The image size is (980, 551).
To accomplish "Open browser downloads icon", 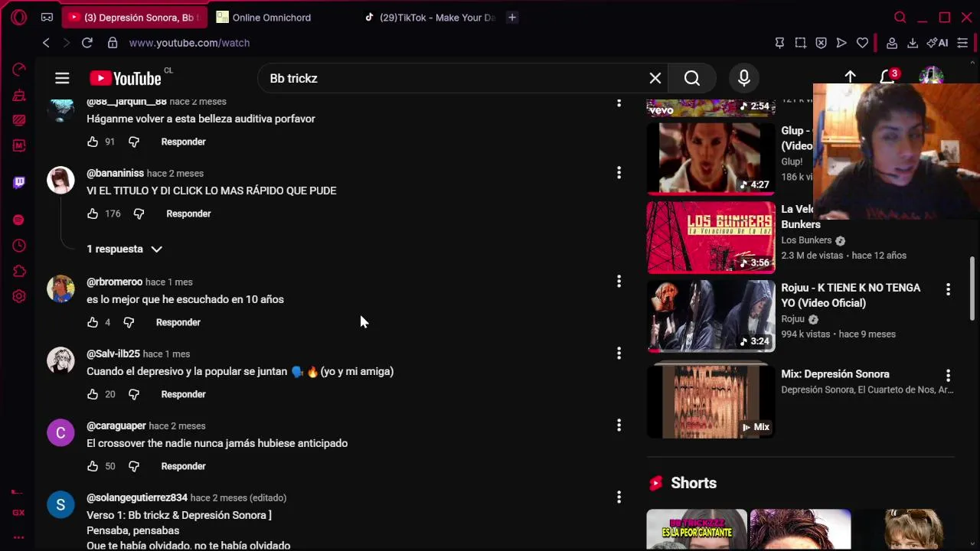I will pos(913,43).
